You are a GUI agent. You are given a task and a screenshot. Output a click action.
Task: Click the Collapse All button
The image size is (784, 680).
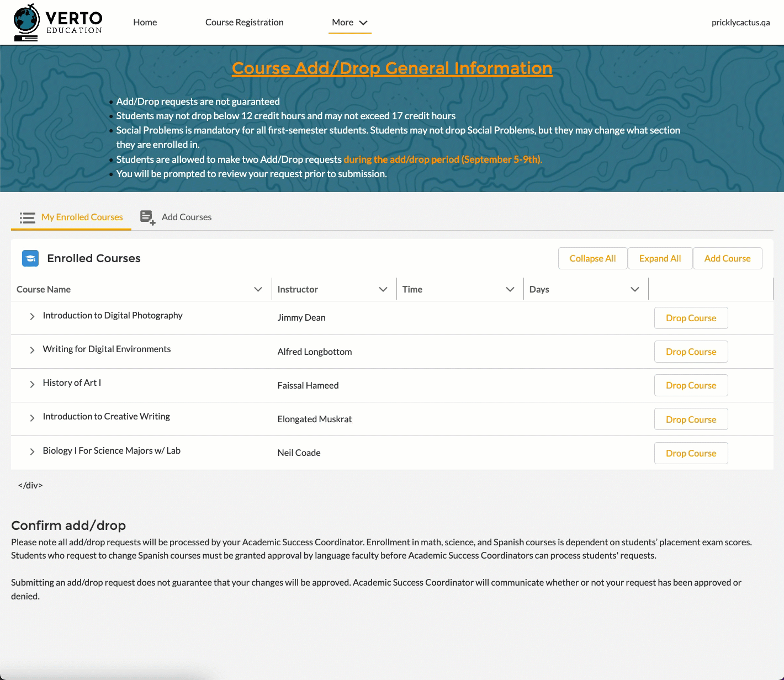pyautogui.click(x=593, y=258)
